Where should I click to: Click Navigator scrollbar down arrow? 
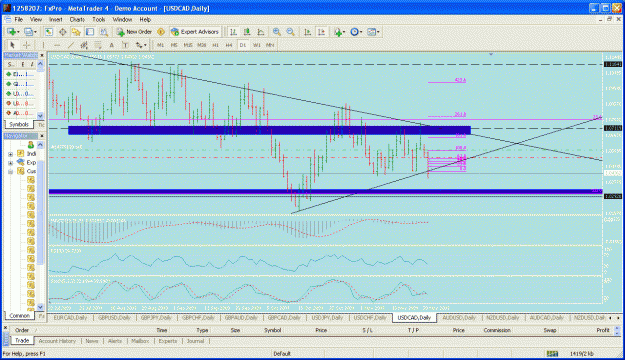point(40,307)
